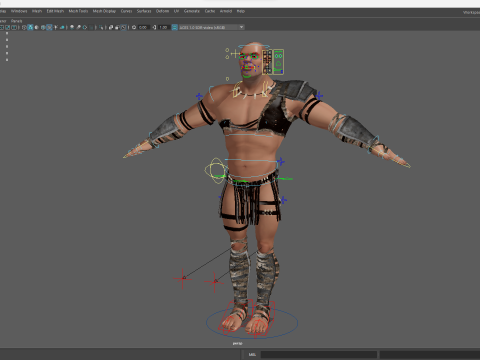Select the left red knee pole vector control
The width and height of the screenshot is (480, 360).
[183, 278]
